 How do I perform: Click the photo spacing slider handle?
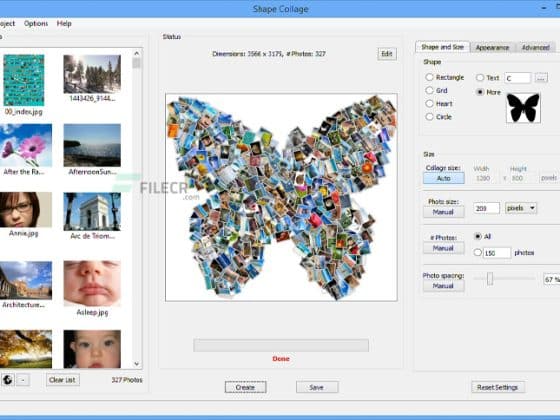(x=490, y=279)
